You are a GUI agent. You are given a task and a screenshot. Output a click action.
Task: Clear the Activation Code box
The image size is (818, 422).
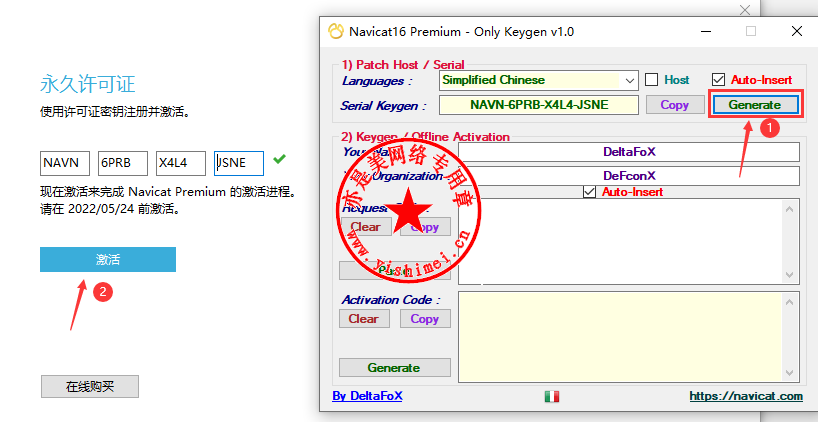click(x=364, y=319)
